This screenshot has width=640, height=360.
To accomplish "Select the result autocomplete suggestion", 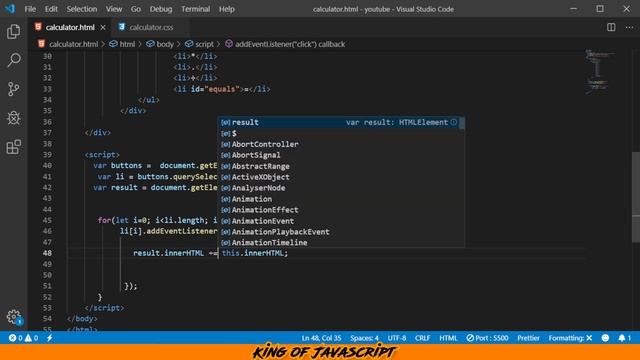I will tap(339, 122).
